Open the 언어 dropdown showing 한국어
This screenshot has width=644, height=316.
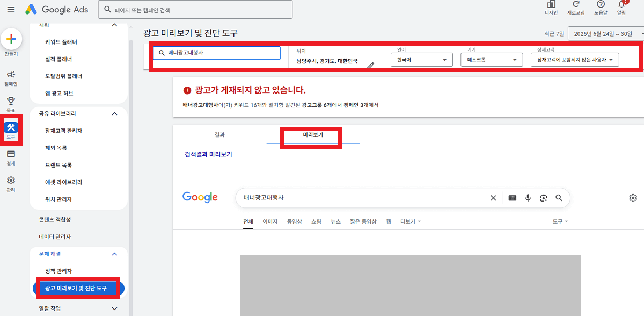pos(421,60)
